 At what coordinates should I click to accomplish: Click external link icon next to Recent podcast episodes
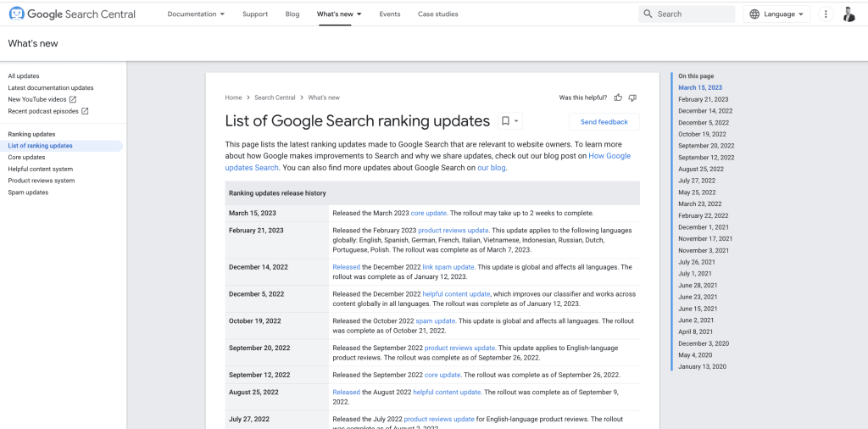point(85,111)
